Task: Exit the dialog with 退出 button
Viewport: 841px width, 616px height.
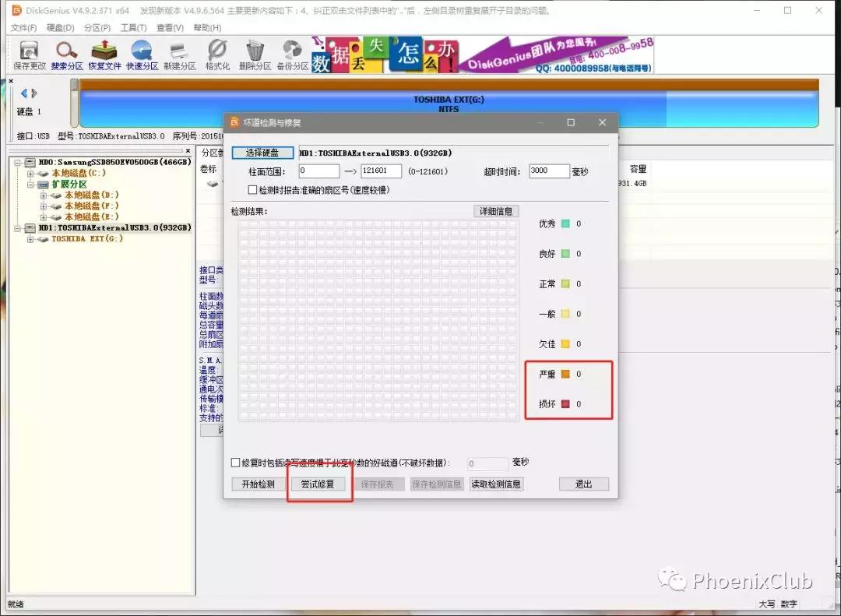Action: pos(583,484)
